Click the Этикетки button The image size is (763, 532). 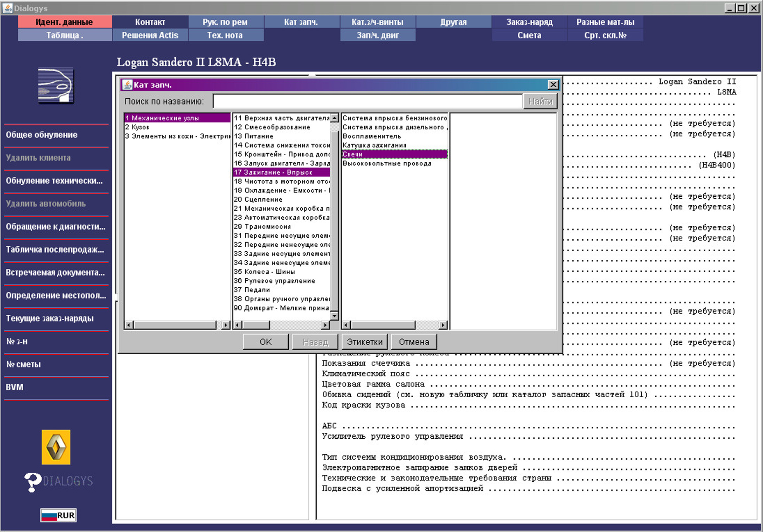click(x=364, y=342)
